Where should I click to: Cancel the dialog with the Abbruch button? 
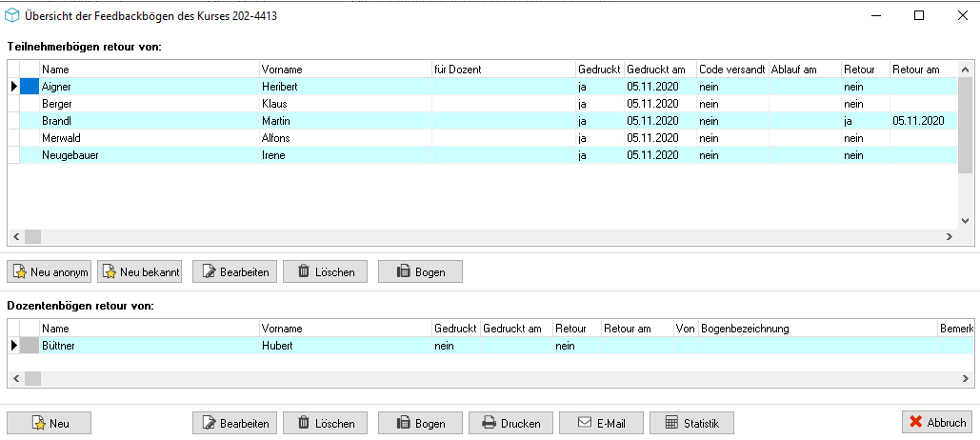click(937, 423)
